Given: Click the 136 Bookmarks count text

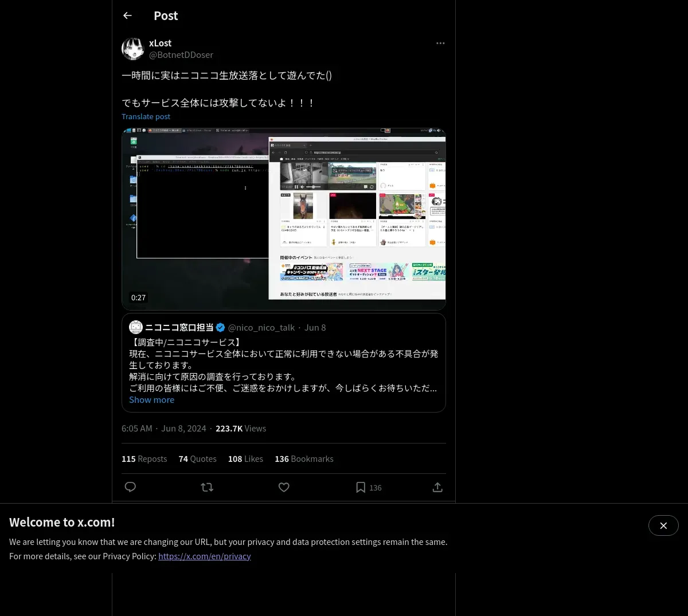Looking at the screenshot, I should point(304,459).
